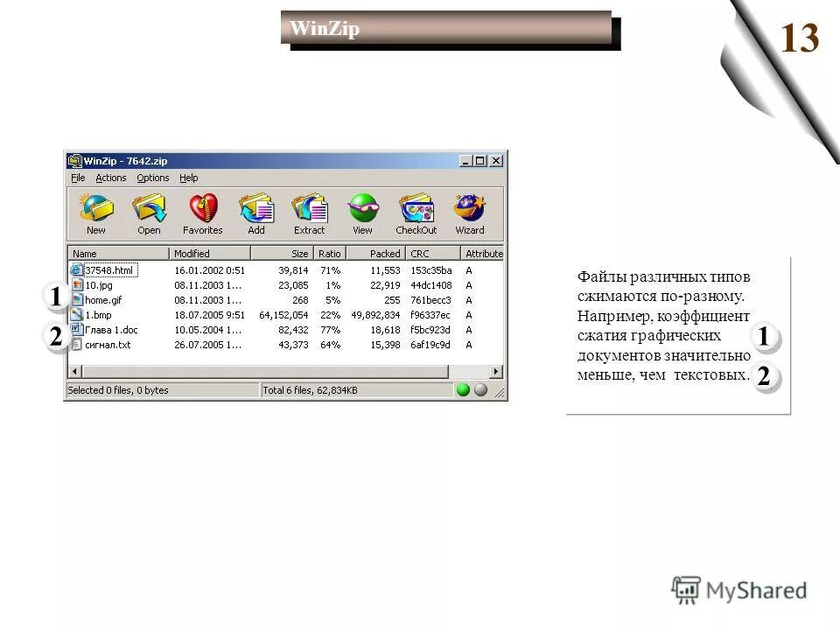
Task: Click the horizontal scrollbar thumb
Action: [264, 371]
